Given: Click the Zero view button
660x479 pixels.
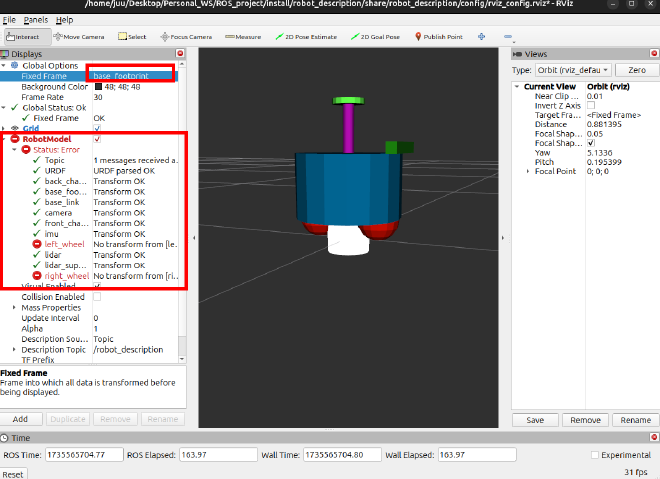Looking at the screenshot, I should [x=637, y=70].
